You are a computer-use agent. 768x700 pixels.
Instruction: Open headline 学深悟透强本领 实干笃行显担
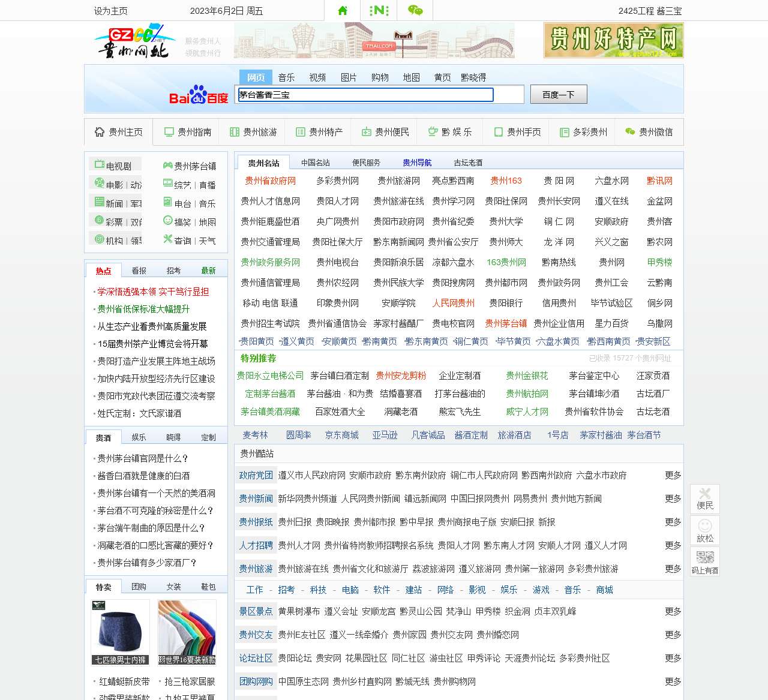tap(153, 292)
